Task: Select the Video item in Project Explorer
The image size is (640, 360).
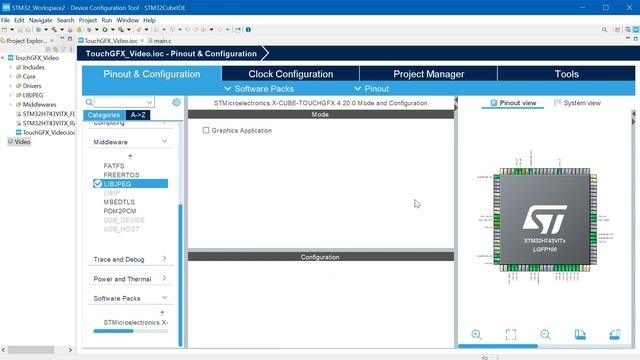Action: pyautogui.click(x=19, y=142)
